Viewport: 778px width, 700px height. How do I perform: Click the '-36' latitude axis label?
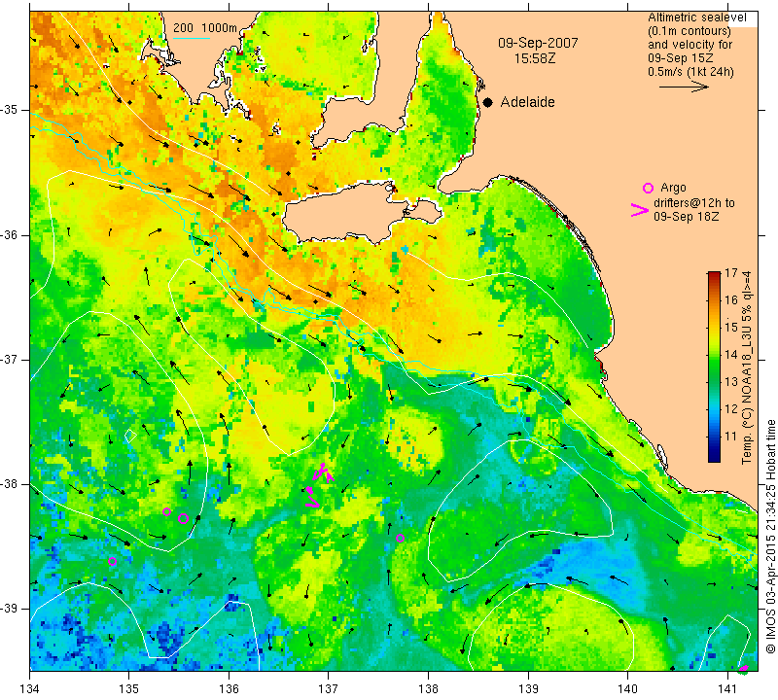click(x=10, y=234)
